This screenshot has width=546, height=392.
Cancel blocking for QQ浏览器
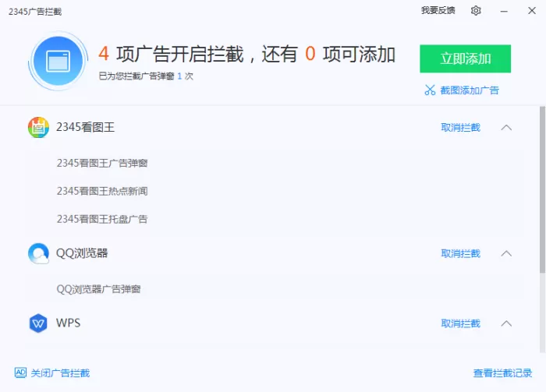460,253
